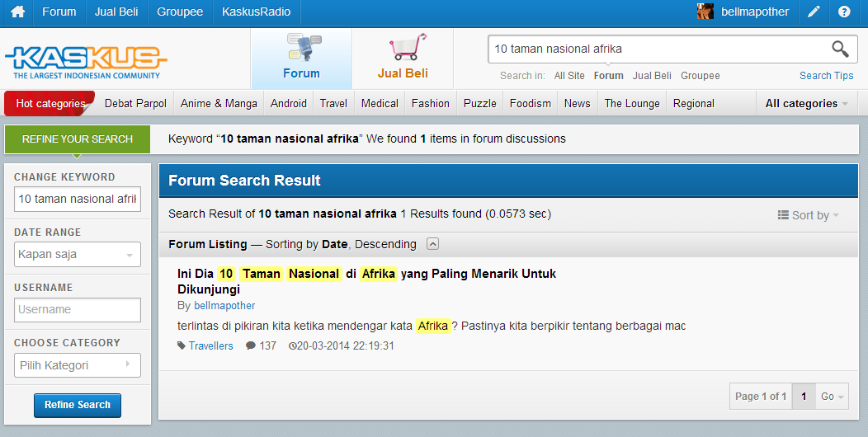Open The Lounge category
Screen dimensions: 868x437
(632, 103)
